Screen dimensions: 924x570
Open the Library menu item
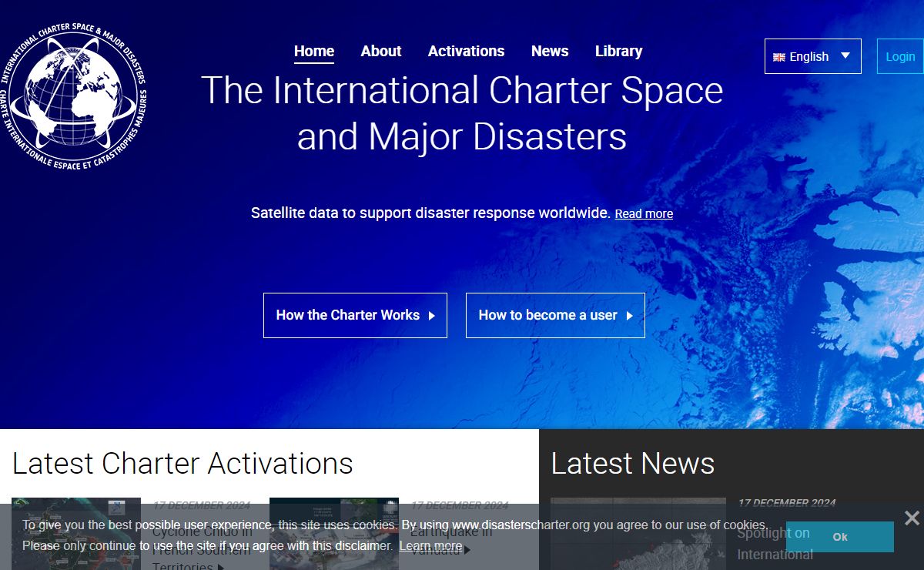618,51
